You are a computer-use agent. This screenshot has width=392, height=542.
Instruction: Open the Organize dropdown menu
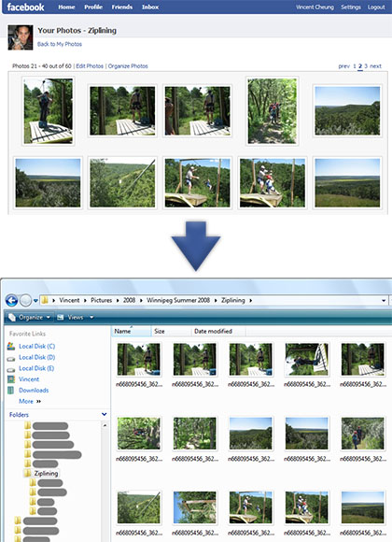tap(30, 318)
